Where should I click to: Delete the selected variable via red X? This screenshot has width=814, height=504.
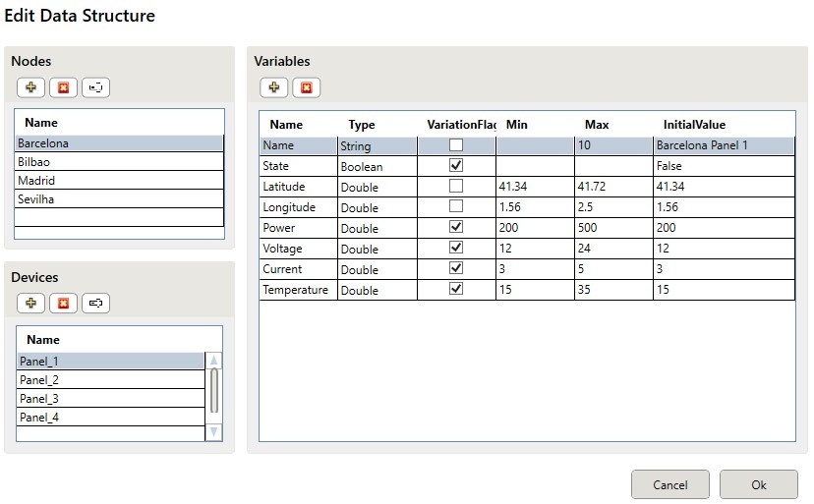tap(307, 87)
